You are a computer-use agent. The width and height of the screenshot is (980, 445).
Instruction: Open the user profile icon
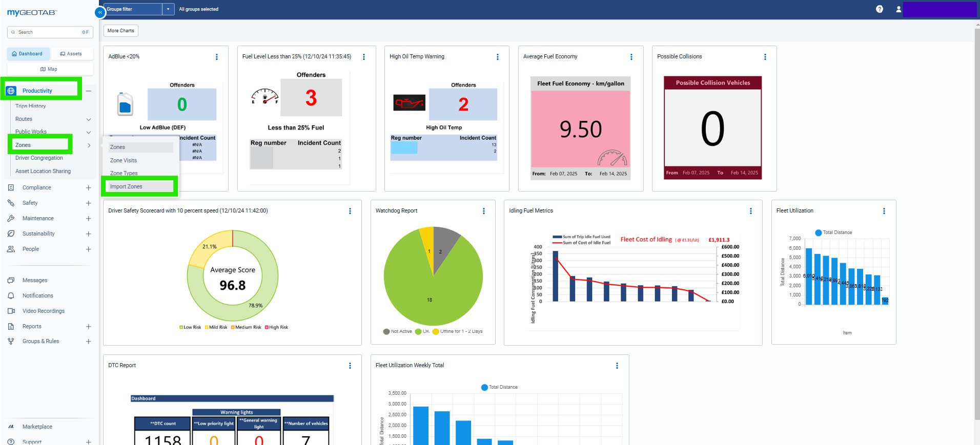click(898, 9)
